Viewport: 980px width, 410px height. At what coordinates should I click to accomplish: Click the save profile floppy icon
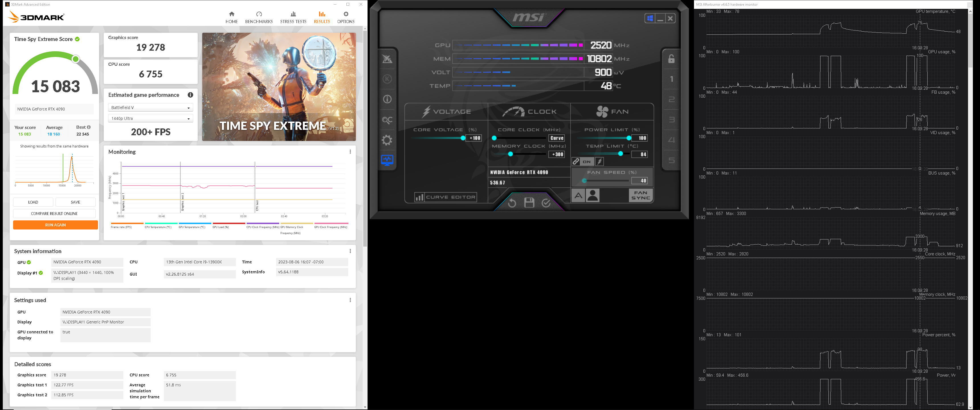pyautogui.click(x=529, y=203)
